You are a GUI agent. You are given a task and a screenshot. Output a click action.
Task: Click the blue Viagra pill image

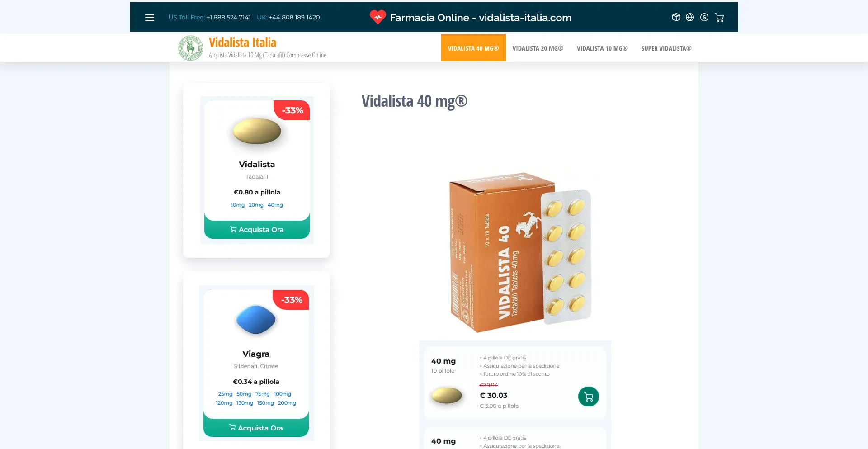256,320
